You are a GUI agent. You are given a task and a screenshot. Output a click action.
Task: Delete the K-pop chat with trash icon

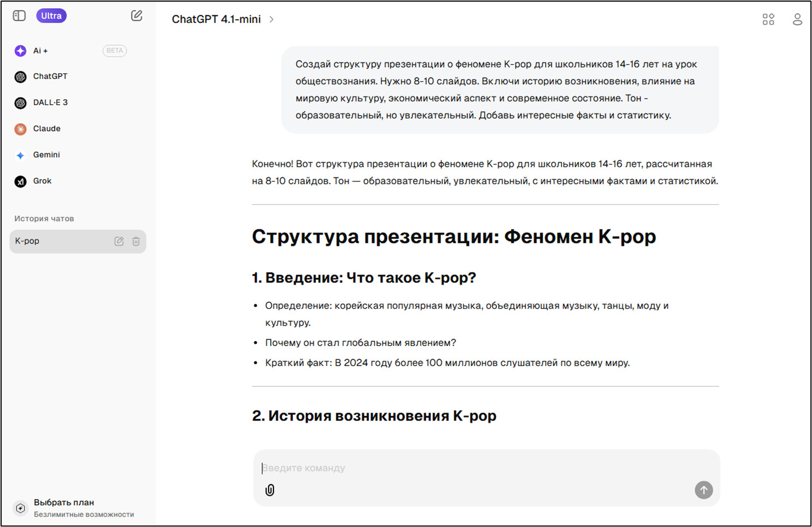tap(136, 241)
